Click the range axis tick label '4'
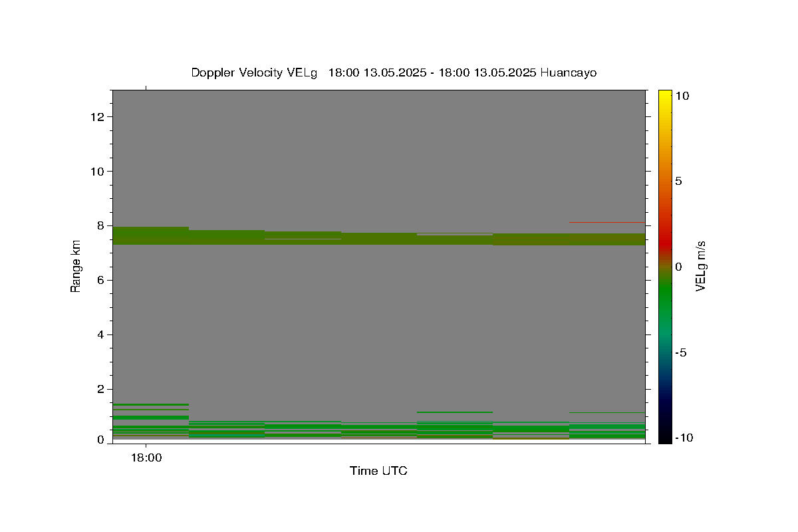 pyautogui.click(x=101, y=334)
